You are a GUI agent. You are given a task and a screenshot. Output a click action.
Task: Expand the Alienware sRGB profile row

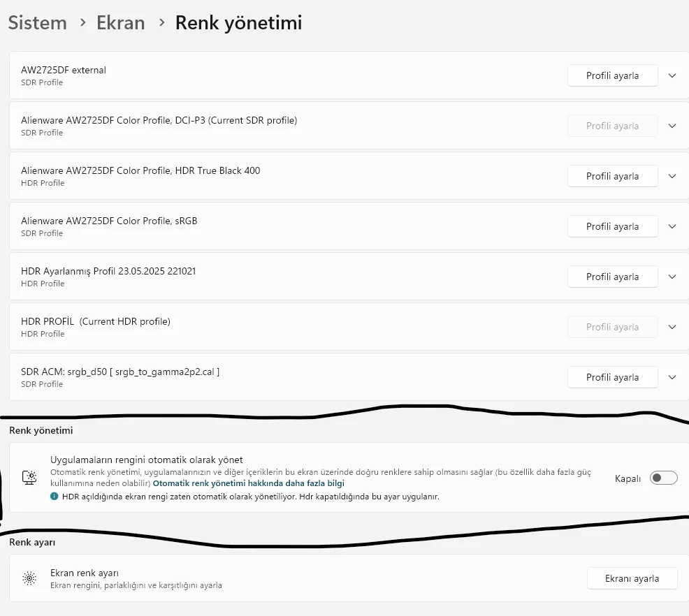672,226
